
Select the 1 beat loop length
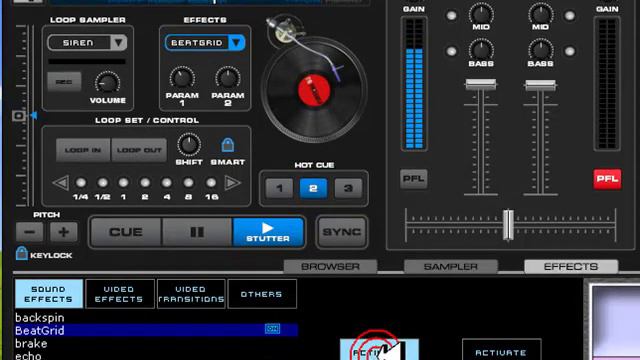123,182
